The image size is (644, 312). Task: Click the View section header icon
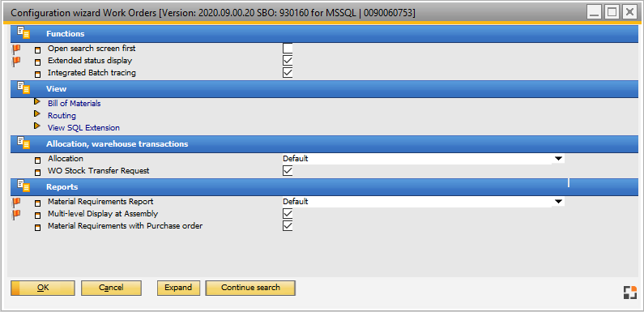(23, 88)
